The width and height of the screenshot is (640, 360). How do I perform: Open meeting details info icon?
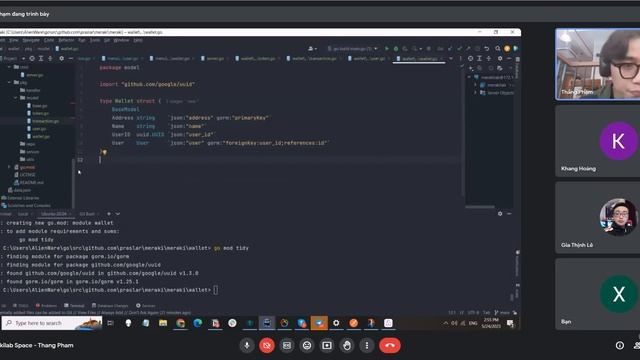(x=620, y=346)
